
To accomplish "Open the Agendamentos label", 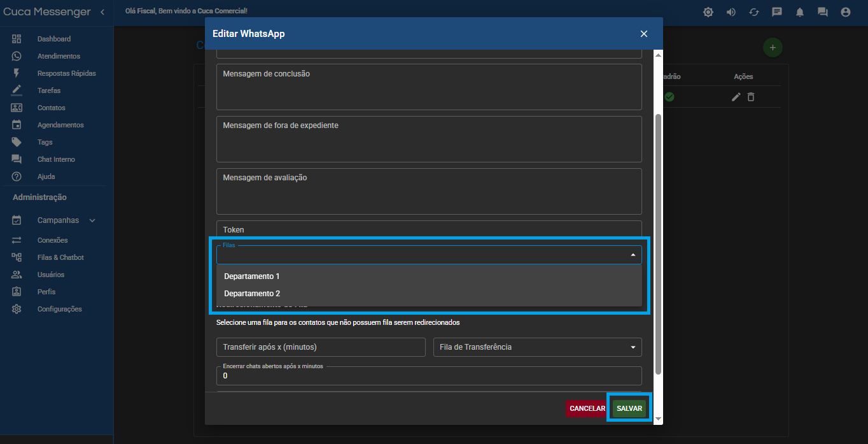I will (x=60, y=125).
